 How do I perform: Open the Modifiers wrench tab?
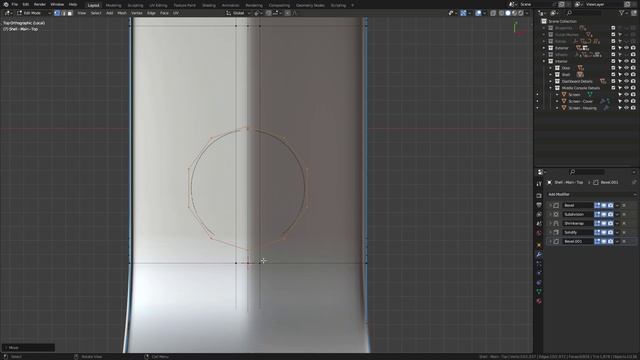(539, 254)
